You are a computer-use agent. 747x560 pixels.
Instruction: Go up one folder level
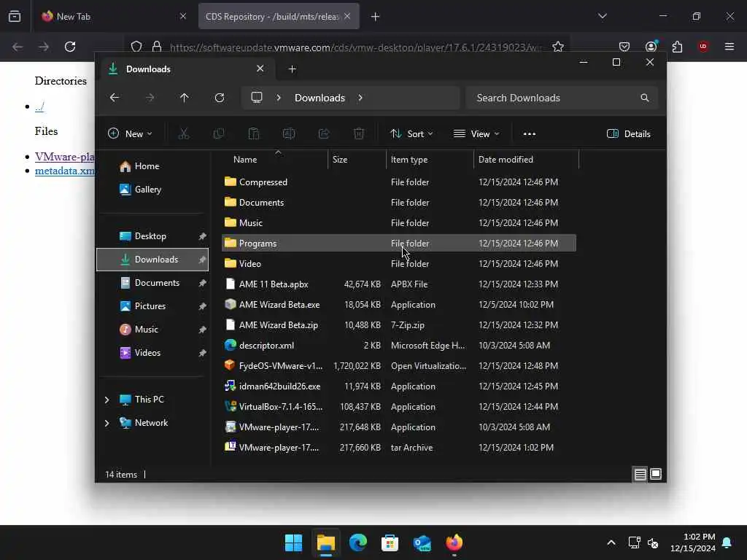pyautogui.click(x=185, y=98)
